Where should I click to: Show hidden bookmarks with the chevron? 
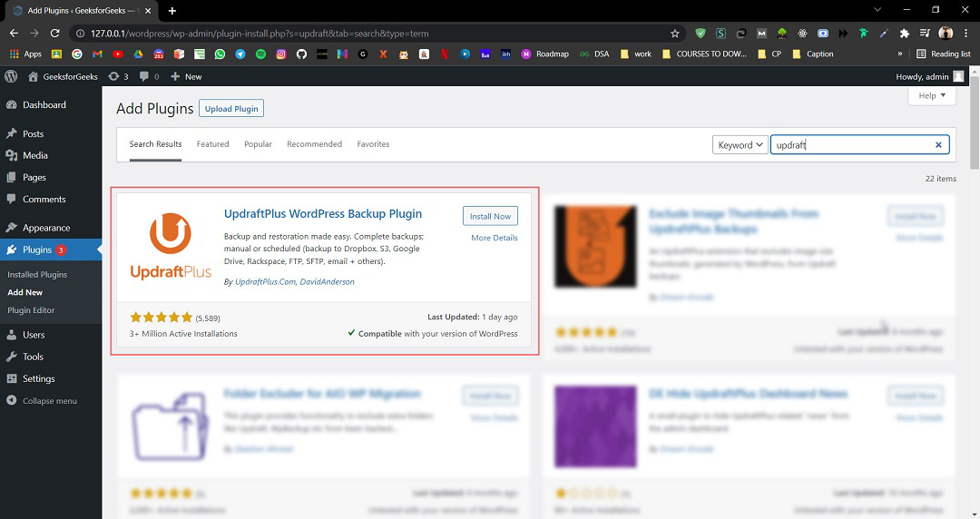pos(900,54)
